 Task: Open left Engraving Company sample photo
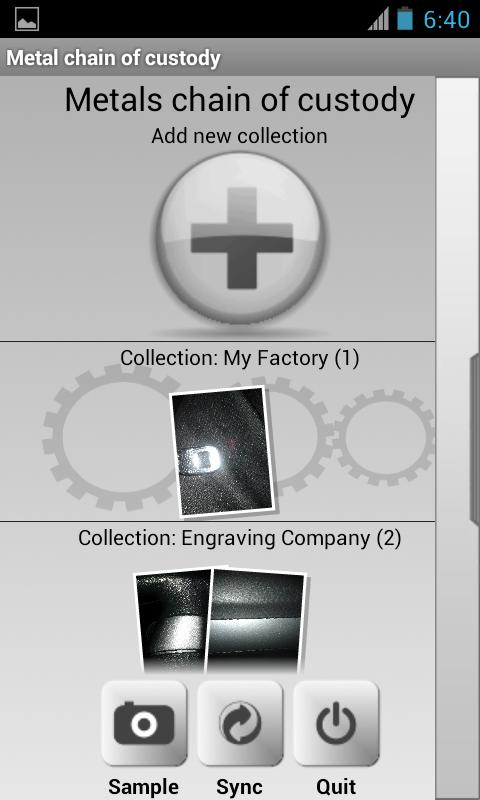coord(171,621)
